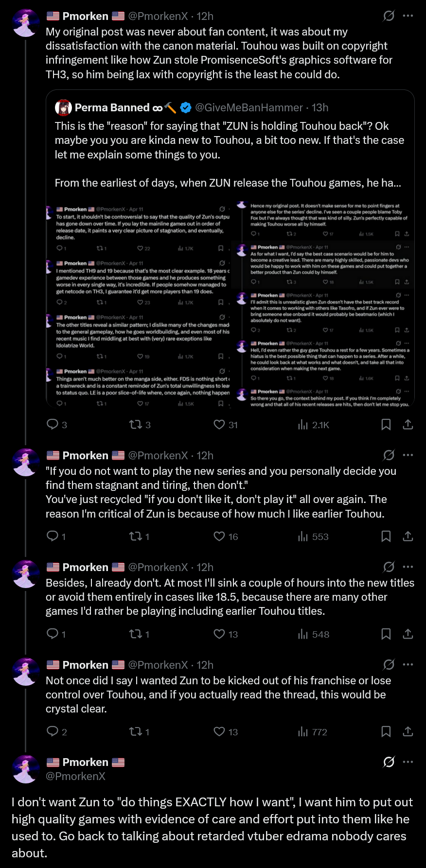Open more options on 'recycled' reply post
426x868 pixels.
pyautogui.click(x=408, y=455)
